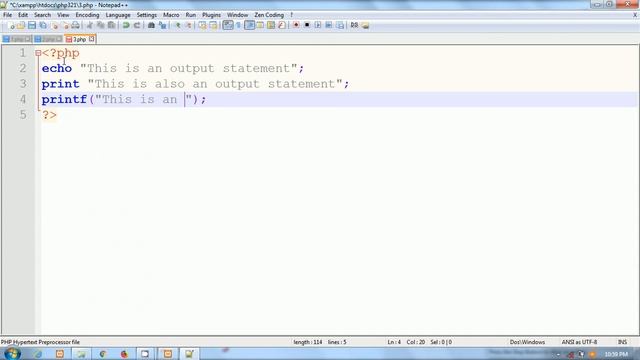Viewport: 640px width, 360px height.
Task: Cut selection using the scissors icon
Action: click(x=90, y=25)
